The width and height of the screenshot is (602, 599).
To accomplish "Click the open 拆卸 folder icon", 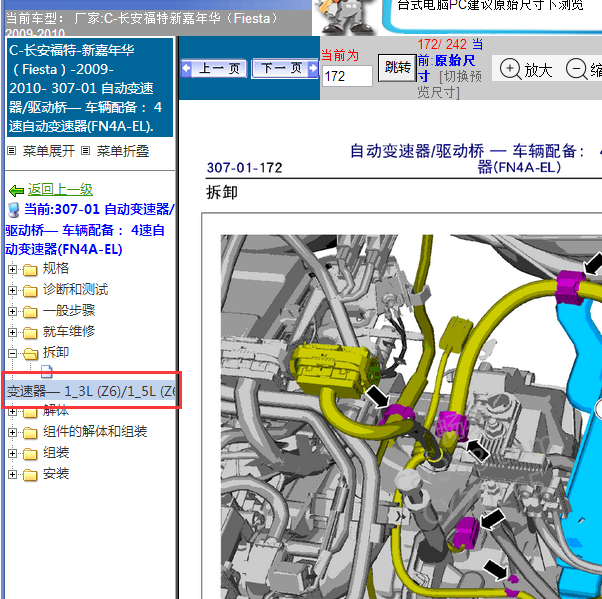I will (30, 354).
